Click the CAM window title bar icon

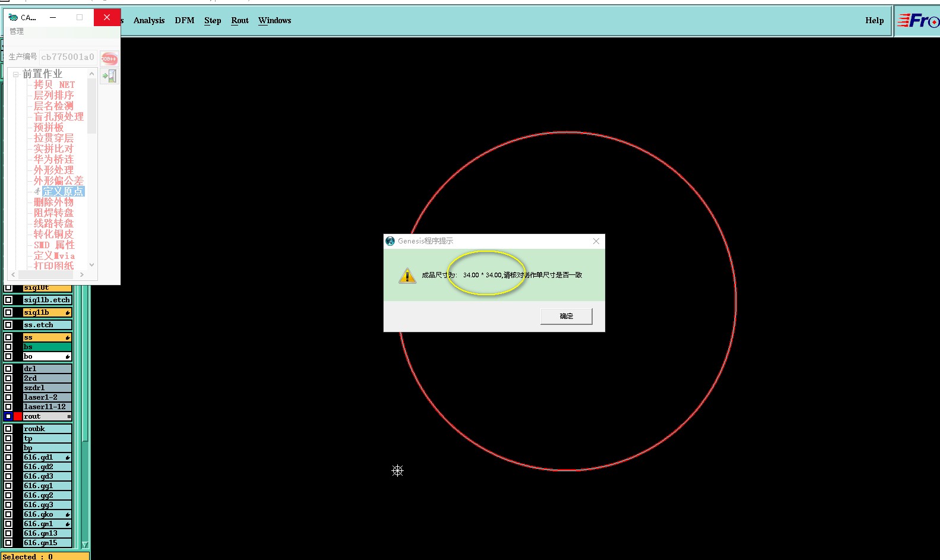[13, 17]
